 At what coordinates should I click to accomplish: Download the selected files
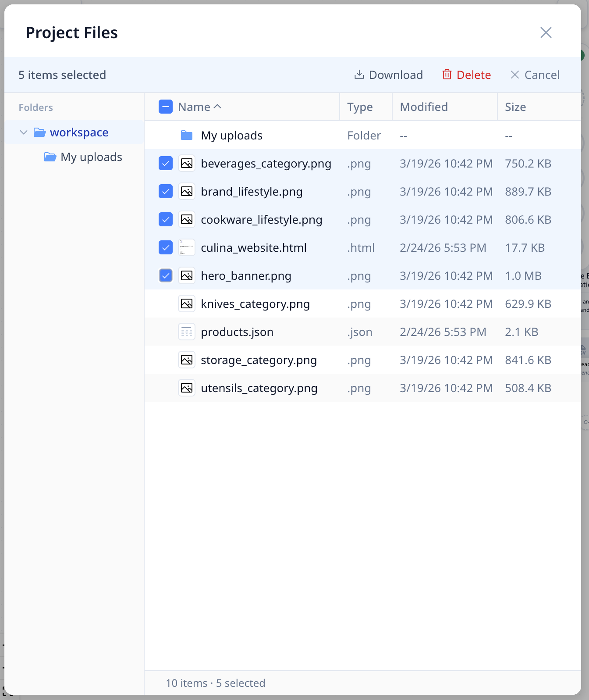tap(389, 75)
